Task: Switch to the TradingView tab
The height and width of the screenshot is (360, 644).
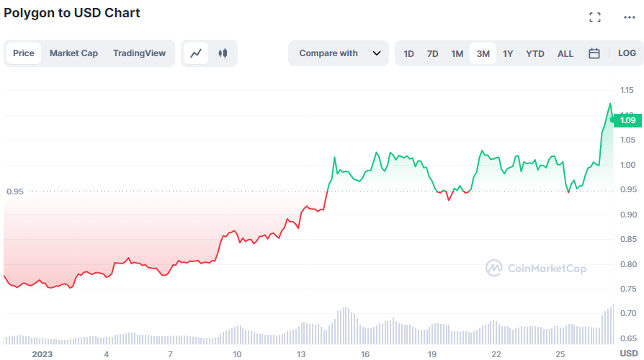Action: coord(139,53)
